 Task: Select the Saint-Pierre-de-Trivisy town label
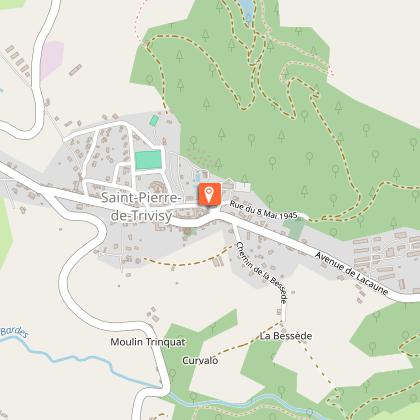[141, 207]
